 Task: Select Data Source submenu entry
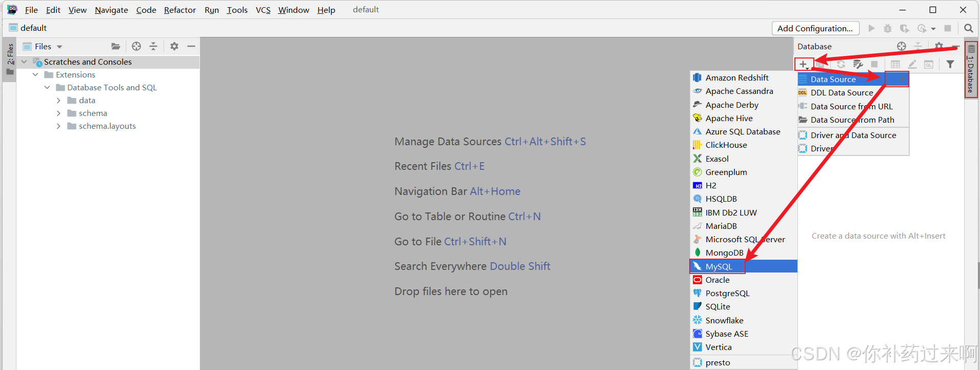(x=853, y=79)
